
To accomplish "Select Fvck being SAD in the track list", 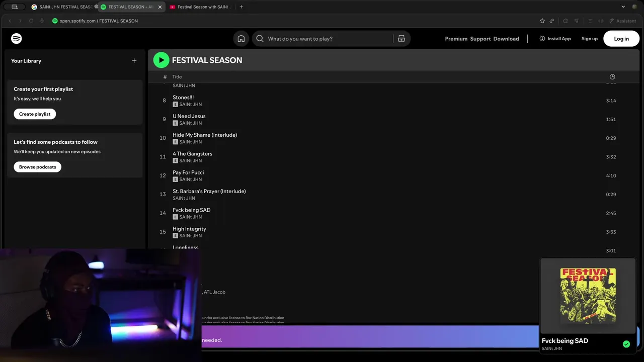I will [192, 210].
